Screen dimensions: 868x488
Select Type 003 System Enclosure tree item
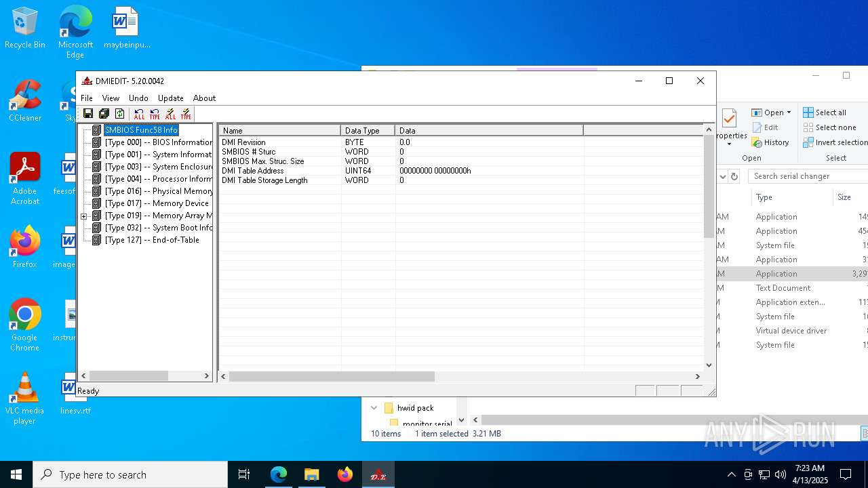tap(158, 167)
